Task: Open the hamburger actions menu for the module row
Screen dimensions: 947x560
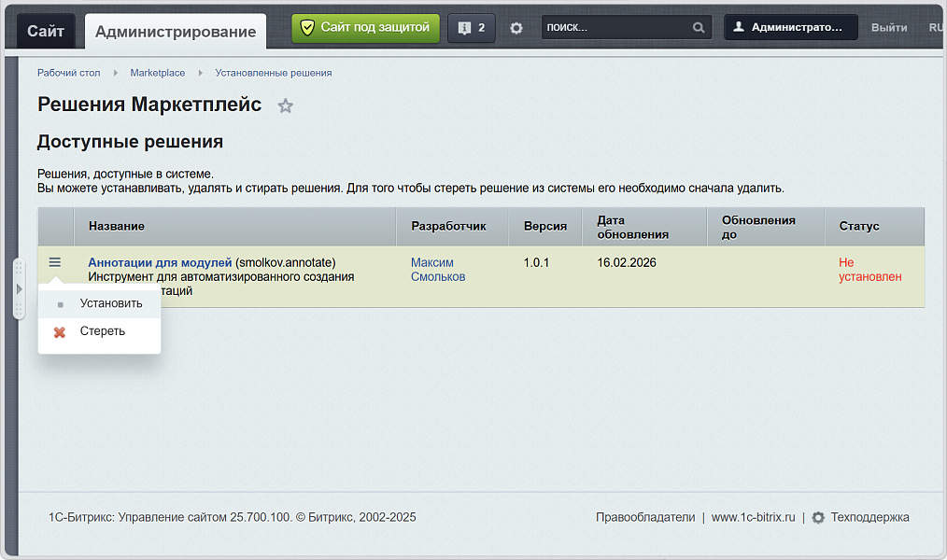Action: pyautogui.click(x=55, y=263)
